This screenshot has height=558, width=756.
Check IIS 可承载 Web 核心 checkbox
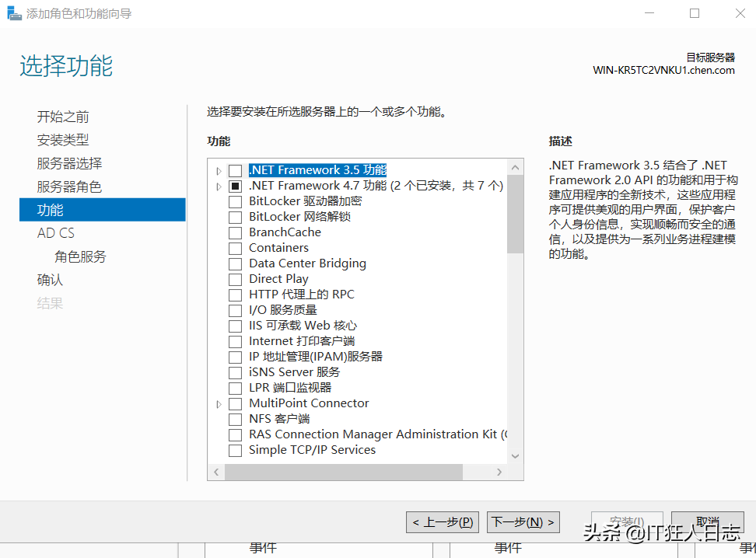[x=236, y=326]
